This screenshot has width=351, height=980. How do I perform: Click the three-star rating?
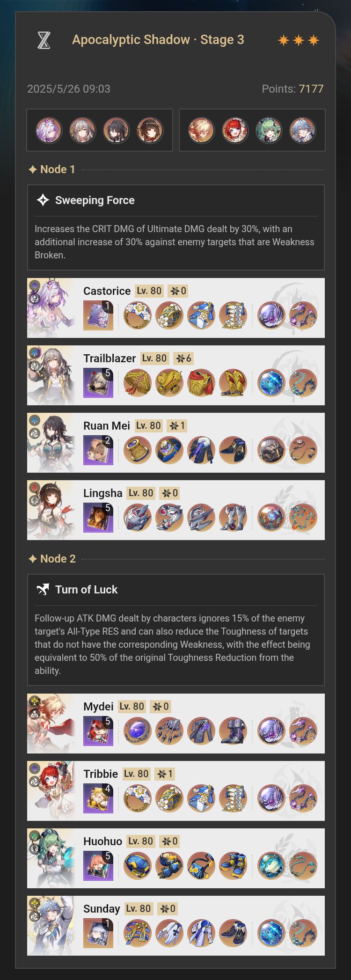click(299, 40)
